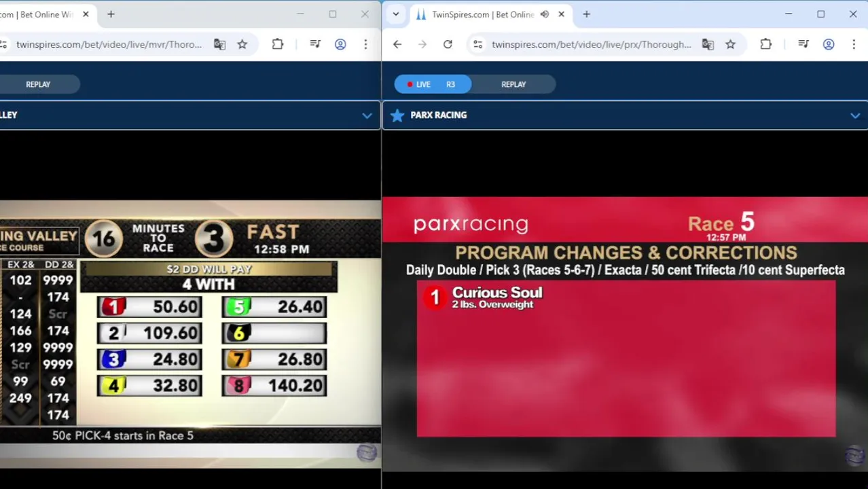Image resolution: width=868 pixels, height=489 pixels.
Task: Open media control icon in left window
Action: [x=315, y=44]
